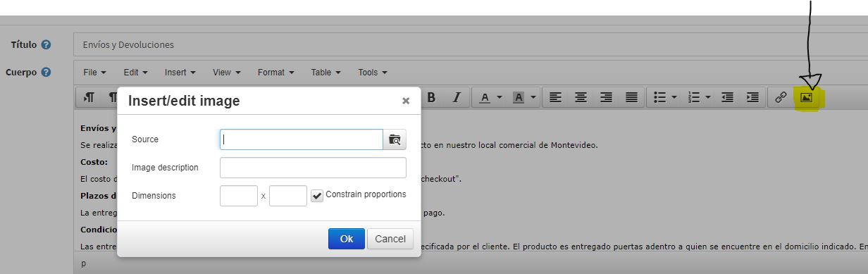Decrease indent of the paragraph
Image resolution: width=868 pixels, height=274 pixels.
728,98
